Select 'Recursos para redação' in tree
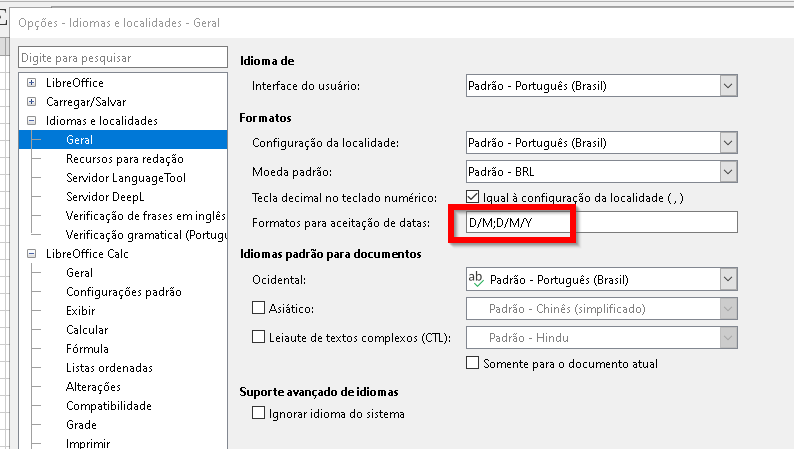The image size is (794, 449). click(x=124, y=159)
